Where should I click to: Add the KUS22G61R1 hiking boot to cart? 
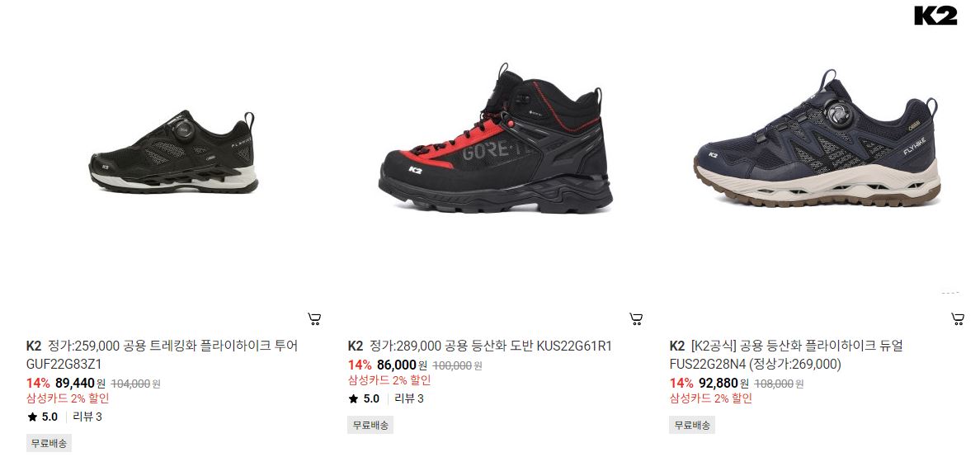coord(636,319)
